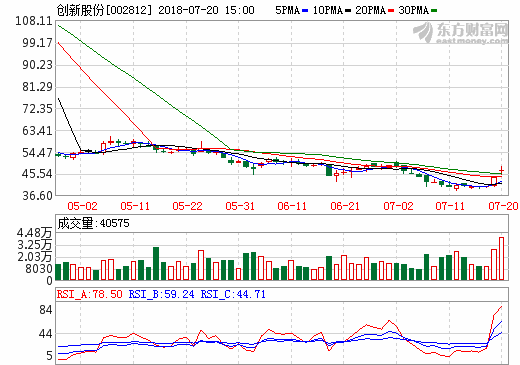The image size is (520, 365).
Task: Click the timestamp 2018-07-20 15:00
Action: coord(206,10)
